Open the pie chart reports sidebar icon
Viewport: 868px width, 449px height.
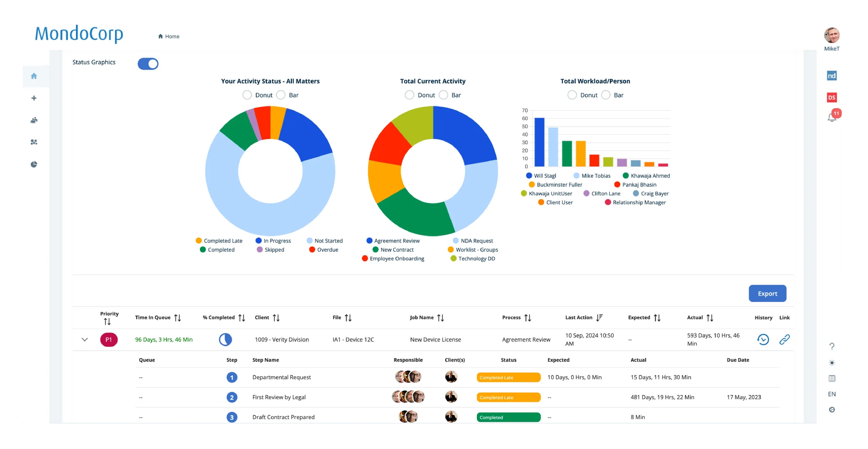tap(34, 164)
